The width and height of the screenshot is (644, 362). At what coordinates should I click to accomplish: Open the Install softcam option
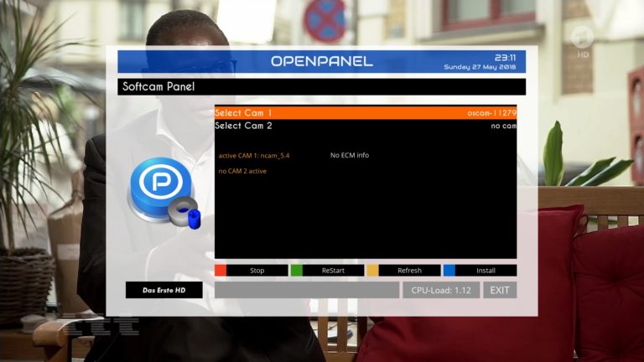pyautogui.click(x=486, y=271)
